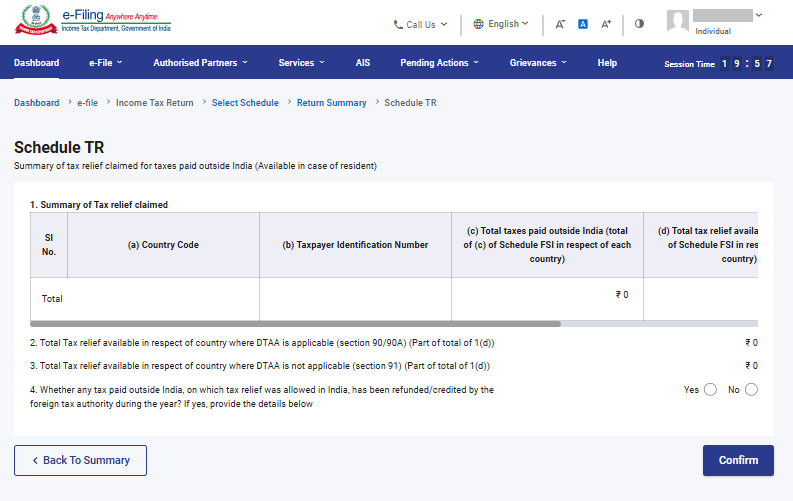793x501 pixels.
Task: Reset to default font size icon
Action: tap(583, 24)
